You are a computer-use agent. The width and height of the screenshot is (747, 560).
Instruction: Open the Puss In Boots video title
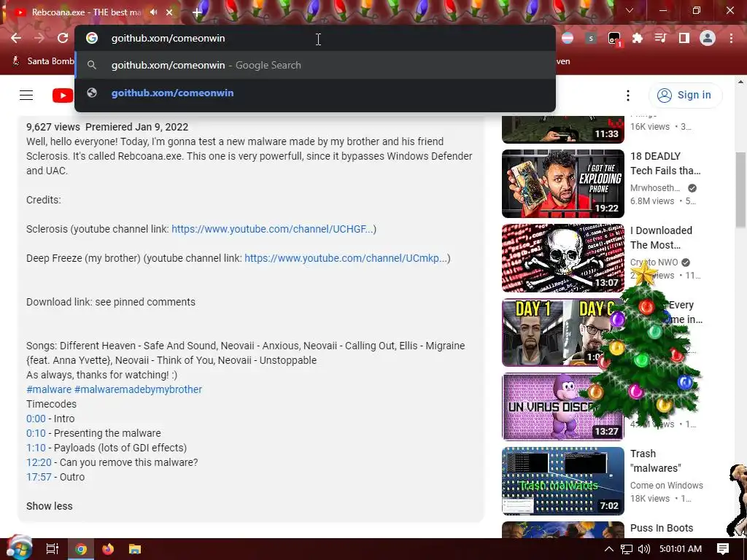(661, 528)
